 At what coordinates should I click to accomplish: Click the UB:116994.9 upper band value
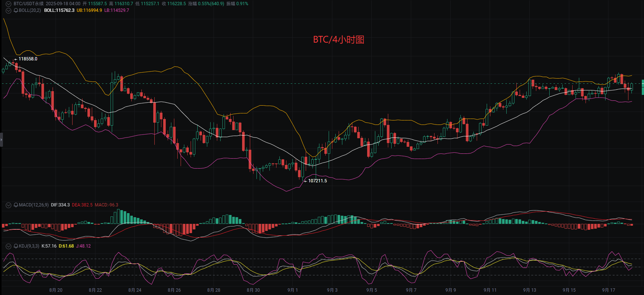(89, 10)
